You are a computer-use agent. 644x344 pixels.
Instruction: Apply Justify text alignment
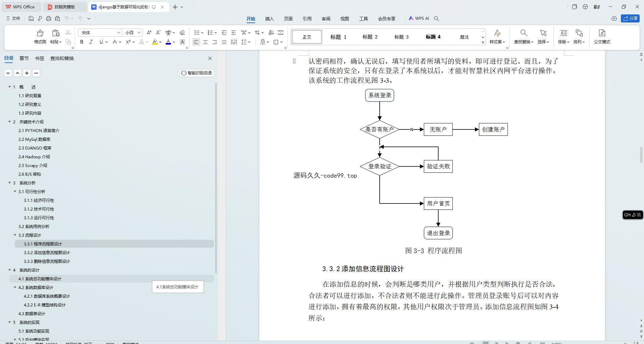(224, 42)
